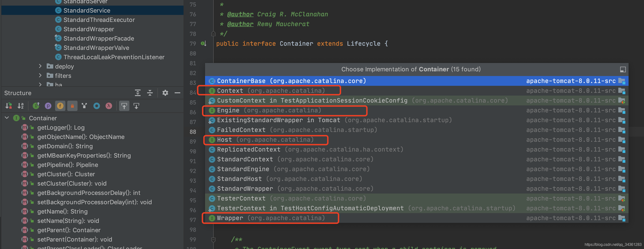Toggle Show non-public members lock button
The height and width of the screenshot is (249, 644).
pyautogui.click(x=72, y=106)
